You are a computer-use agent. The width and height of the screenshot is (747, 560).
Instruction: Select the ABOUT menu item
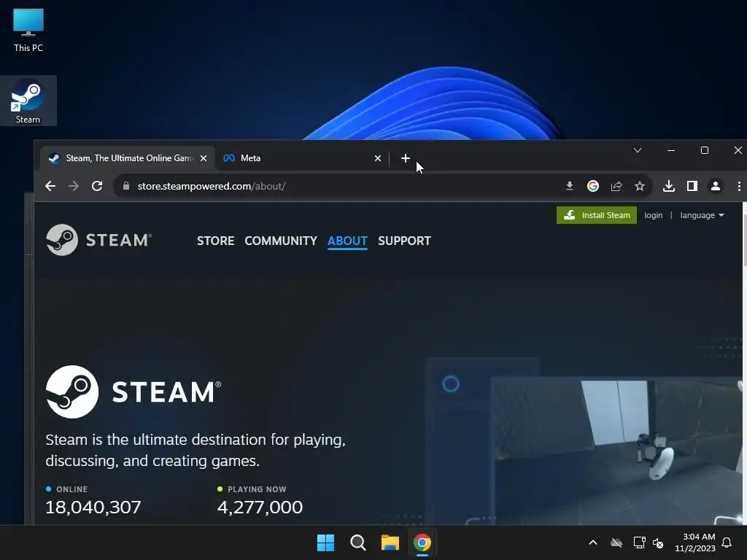click(x=347, y=241)
